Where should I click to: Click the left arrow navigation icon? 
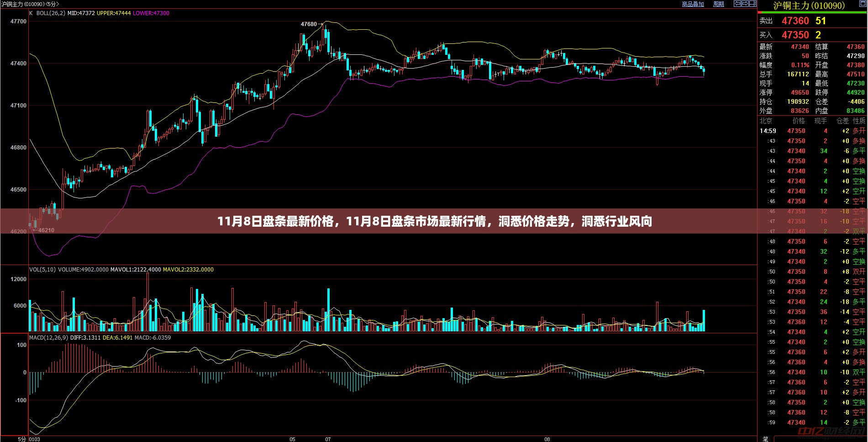tap(736, 4)
